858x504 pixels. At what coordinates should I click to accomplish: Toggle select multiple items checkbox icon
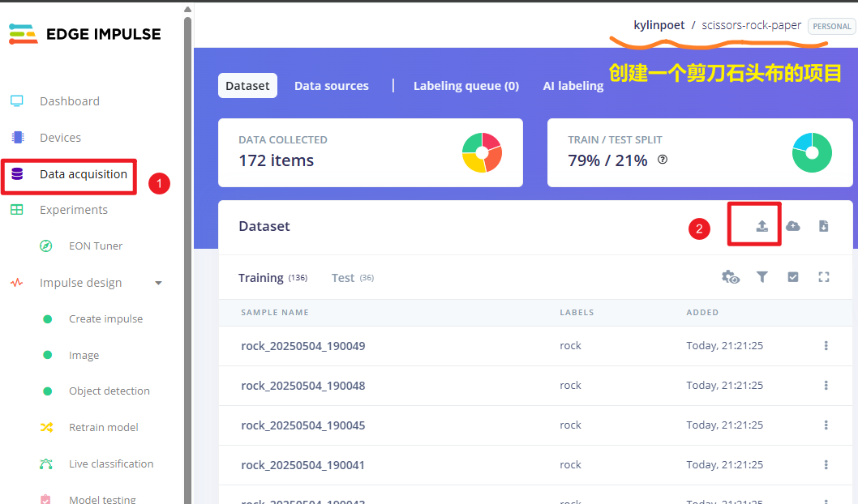point(793,277)
